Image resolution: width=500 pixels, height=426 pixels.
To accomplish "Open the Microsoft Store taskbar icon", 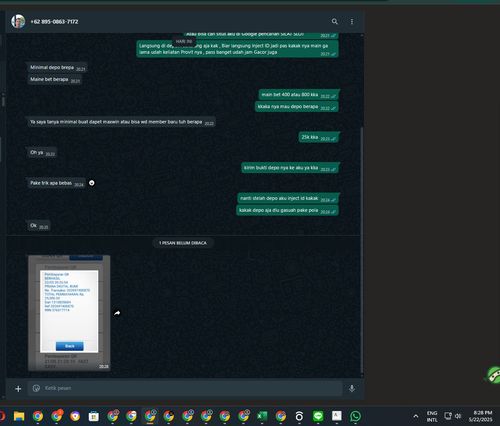I will coord(94,416).
